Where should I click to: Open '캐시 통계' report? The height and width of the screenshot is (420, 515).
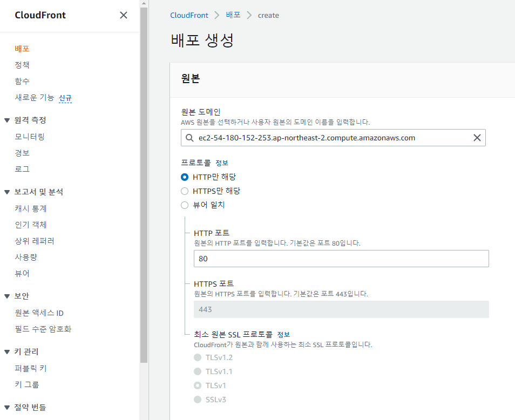(31, 208)
